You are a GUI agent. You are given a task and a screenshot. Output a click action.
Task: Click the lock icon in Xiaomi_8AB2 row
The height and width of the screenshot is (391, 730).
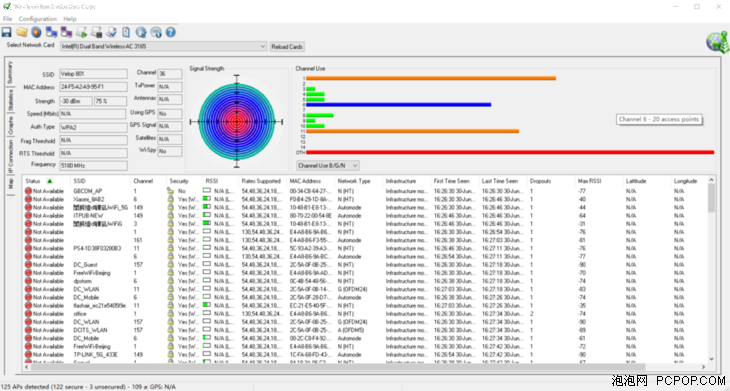[170, 199]
